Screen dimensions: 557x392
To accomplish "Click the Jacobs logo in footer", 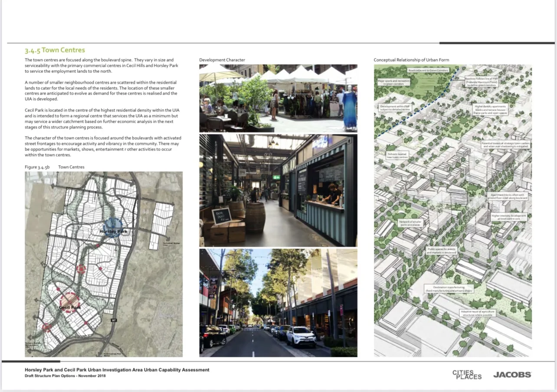I will [512, 375].
